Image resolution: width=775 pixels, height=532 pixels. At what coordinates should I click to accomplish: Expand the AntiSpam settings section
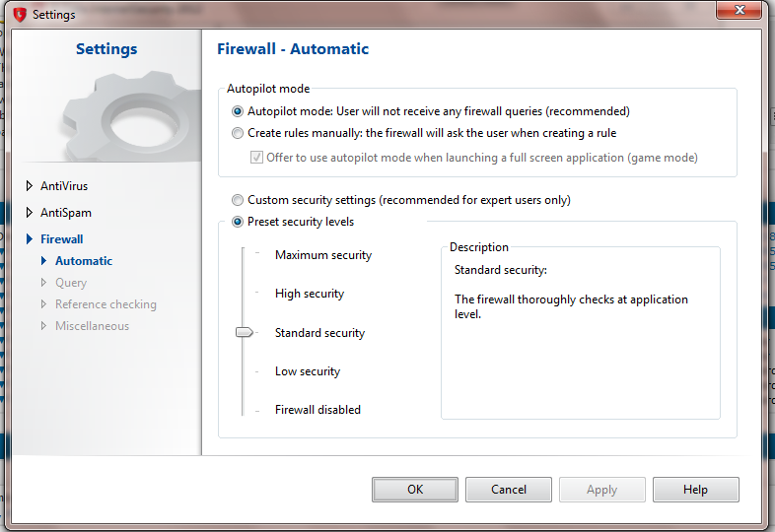[x=29, y=213]
